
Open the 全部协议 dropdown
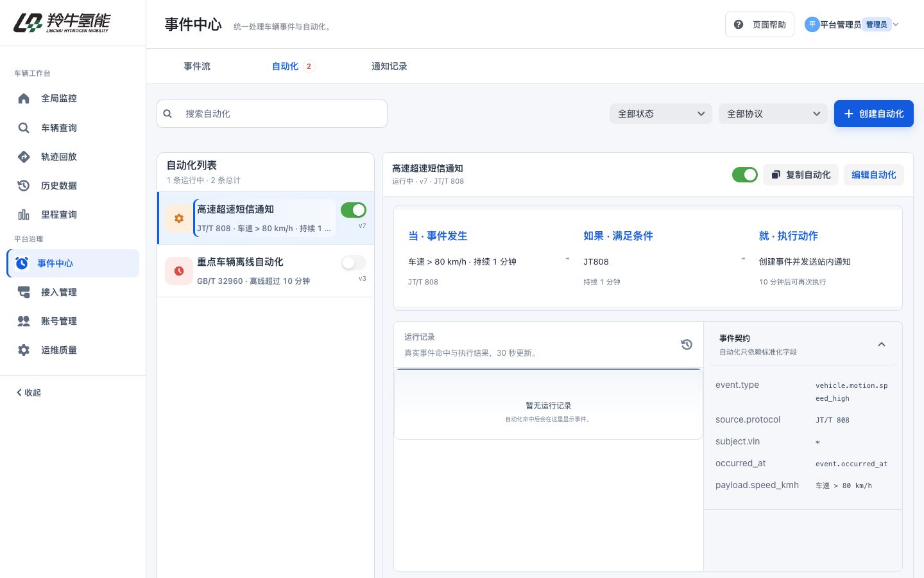click(x=773, y=114)
